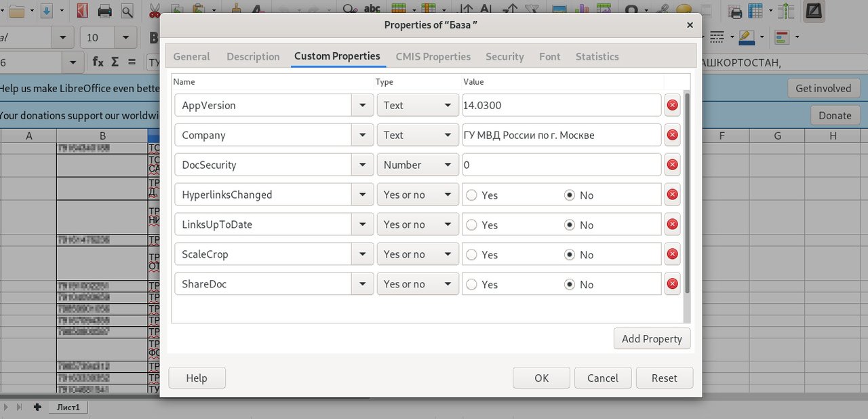Click the background color highlighter swatch
Viewport: 868px width, 419px height.
click(x=747, y=37)
